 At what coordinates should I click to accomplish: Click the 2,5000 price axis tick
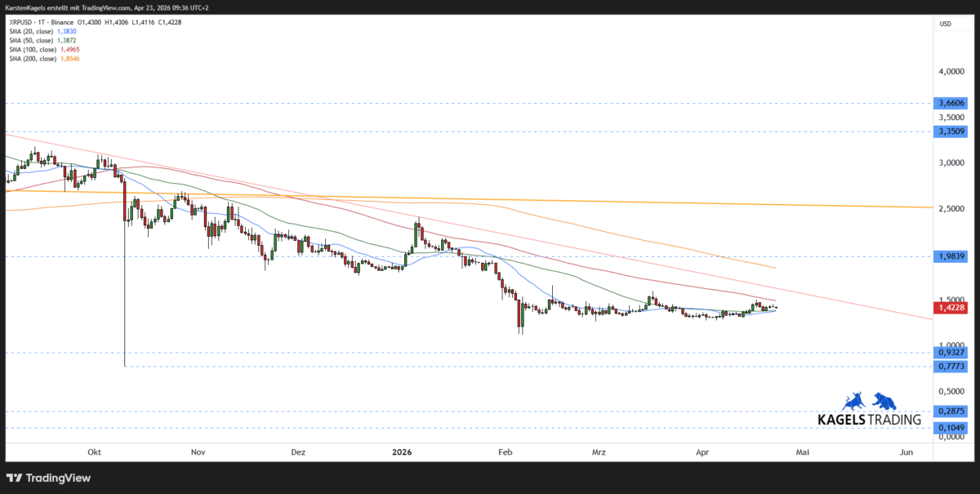point(952,209)
